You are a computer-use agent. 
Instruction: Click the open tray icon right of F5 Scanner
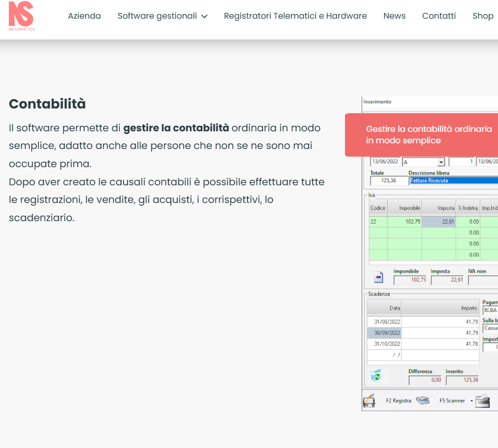(482, 401)
